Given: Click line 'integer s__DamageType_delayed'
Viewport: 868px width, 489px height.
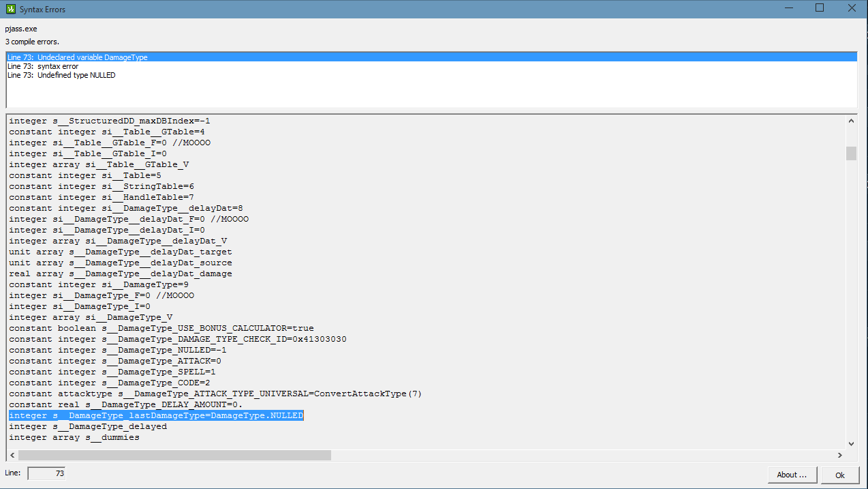Looking at the screenshot, I should click(x=88, y=426).
